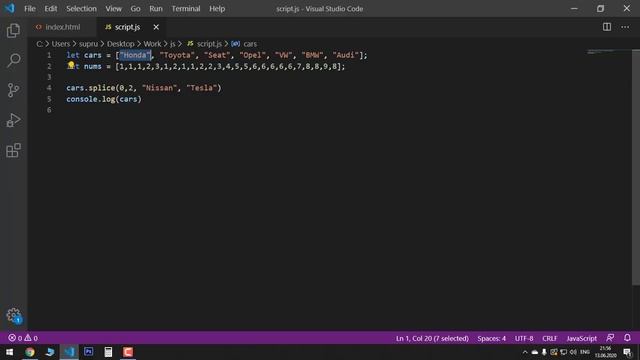Screen dimensions: 640x360
Task: Open the notifications bell in status bar
Action: coord(627,338)
